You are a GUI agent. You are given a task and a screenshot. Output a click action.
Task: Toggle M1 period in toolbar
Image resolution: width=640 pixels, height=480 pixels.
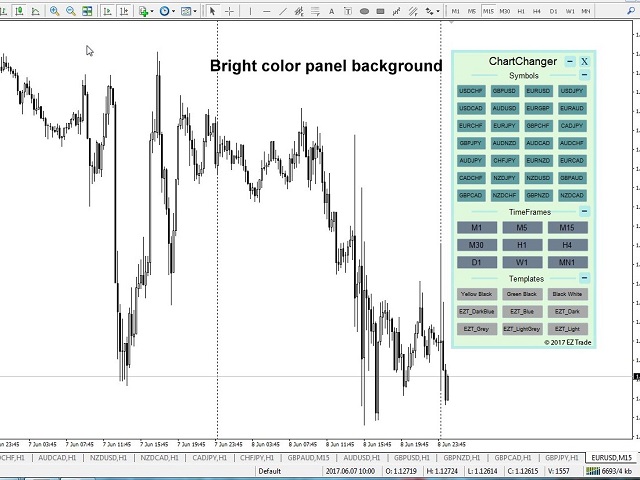pyautogui.click(x=456, y=11)
